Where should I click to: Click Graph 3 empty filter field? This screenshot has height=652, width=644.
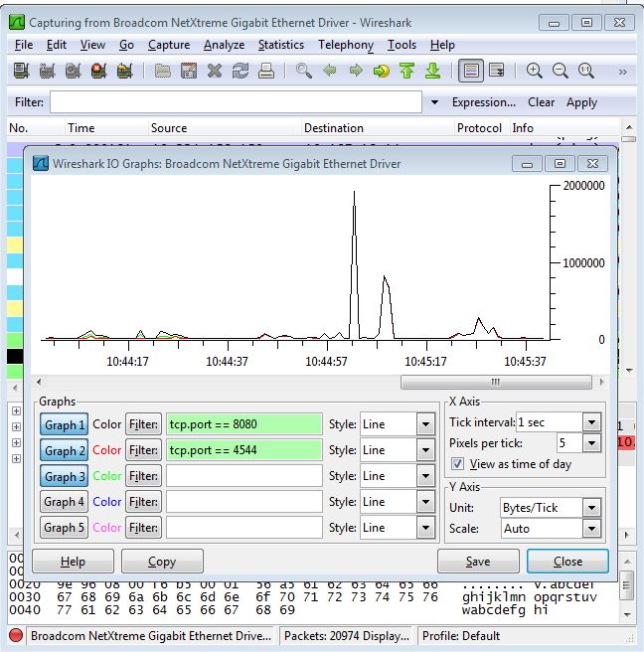244,476
